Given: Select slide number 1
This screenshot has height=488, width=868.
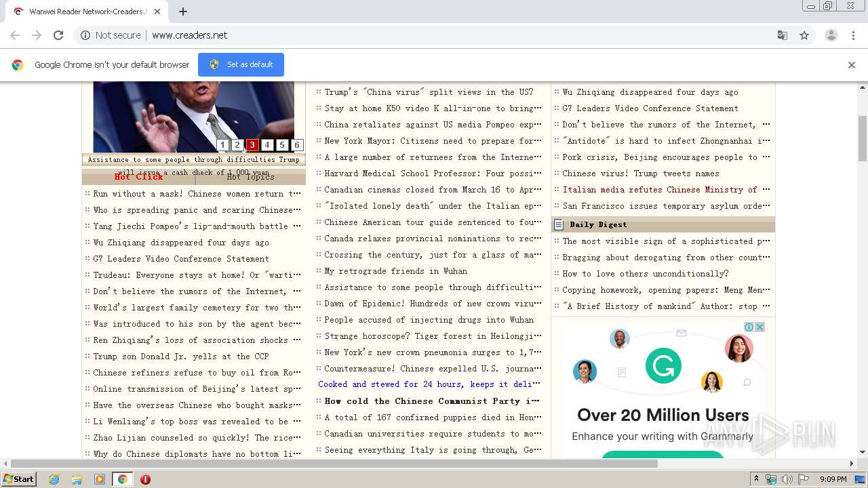Looking at the screenshot, I should (222, 145).
